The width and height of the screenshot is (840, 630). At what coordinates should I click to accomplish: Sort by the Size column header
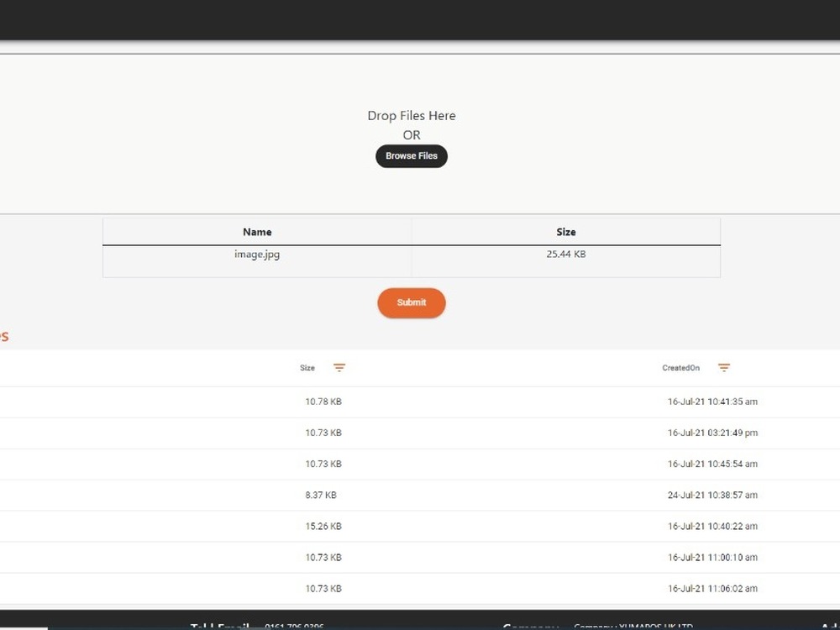[307, 368]
